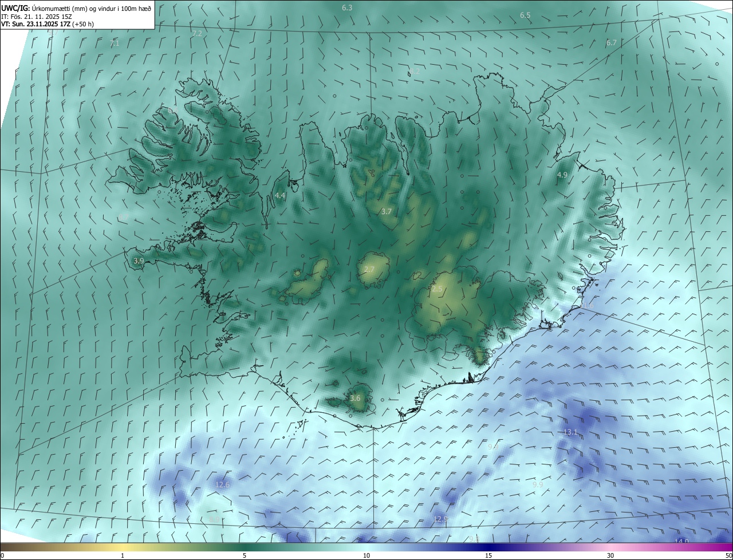The height and width of the screenshot is (560, 733).
Task: Click the 'IT: Fös. 21. 11. 2025 15Z' line
Action: point(36,16)
